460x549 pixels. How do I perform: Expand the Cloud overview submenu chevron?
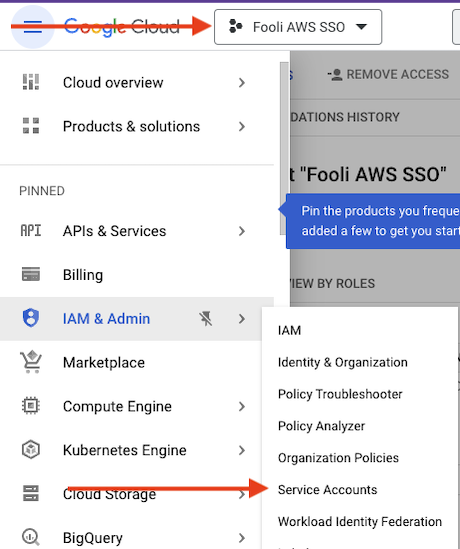tap(242, 83)
